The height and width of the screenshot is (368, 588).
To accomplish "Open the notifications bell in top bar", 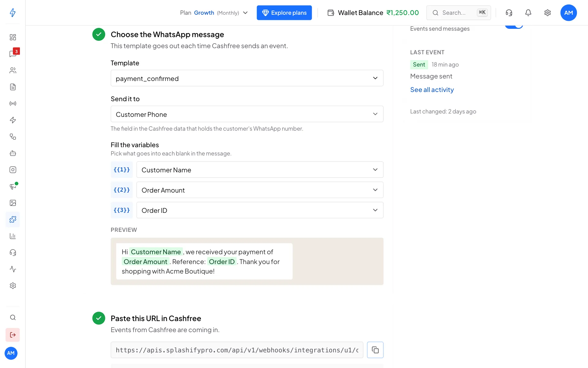I will [528, 13].
